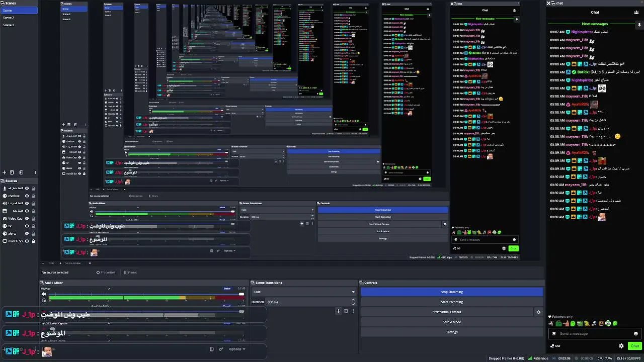This screenshot has width=644, height=362.
Task: Toggle visibility of the lsr source
Action: [27, 226]
